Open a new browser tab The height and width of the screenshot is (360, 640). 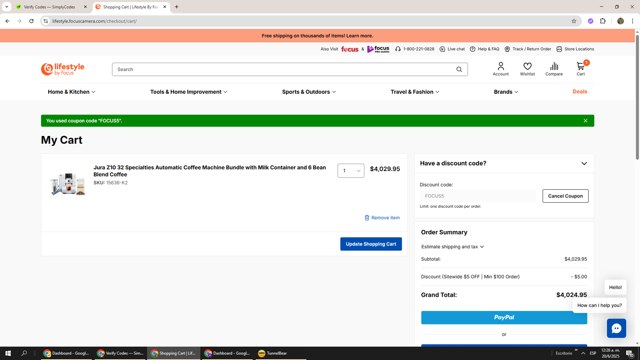[176, 7]
